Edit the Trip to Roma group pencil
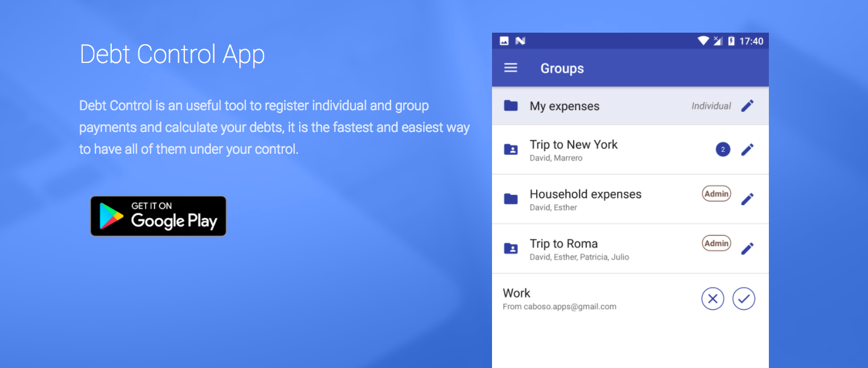Image resolution: width=868 pixels, height=368 pixels. (748, 248)
